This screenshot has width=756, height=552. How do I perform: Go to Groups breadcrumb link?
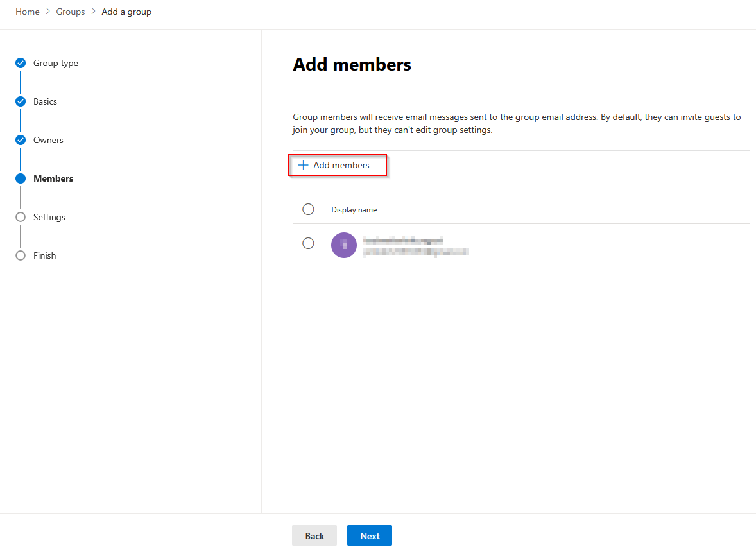[x=71, y=12]
